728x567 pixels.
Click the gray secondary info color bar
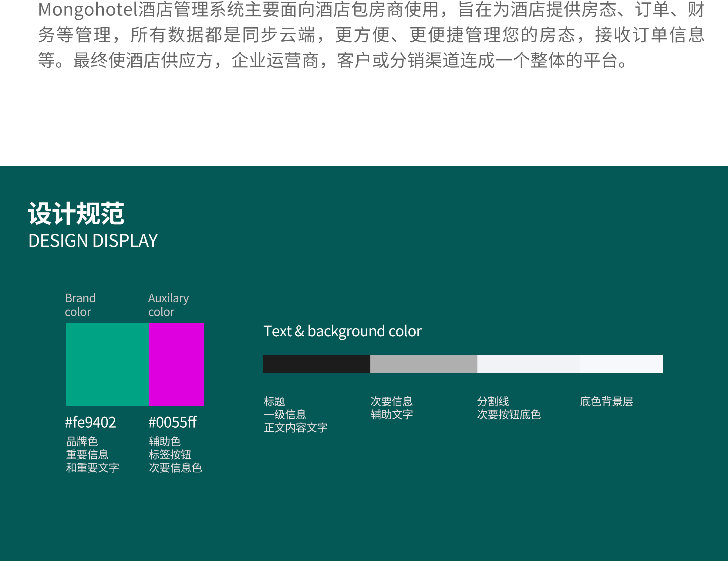pyautogui.click(x=423, y=364)
